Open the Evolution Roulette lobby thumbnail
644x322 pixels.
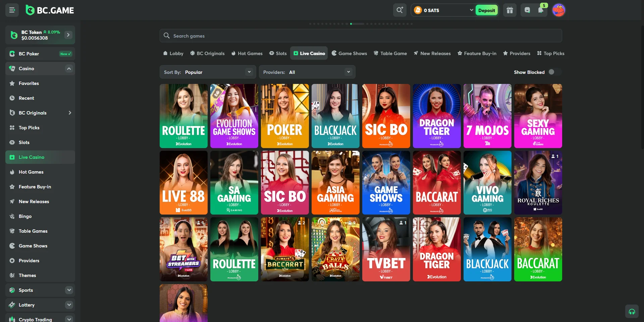tap(183, 116)
